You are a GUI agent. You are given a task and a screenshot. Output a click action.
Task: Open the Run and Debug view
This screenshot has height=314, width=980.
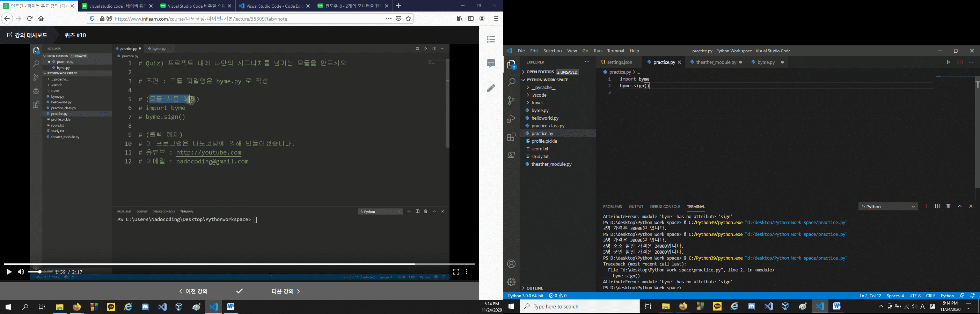tap(511, 119)
